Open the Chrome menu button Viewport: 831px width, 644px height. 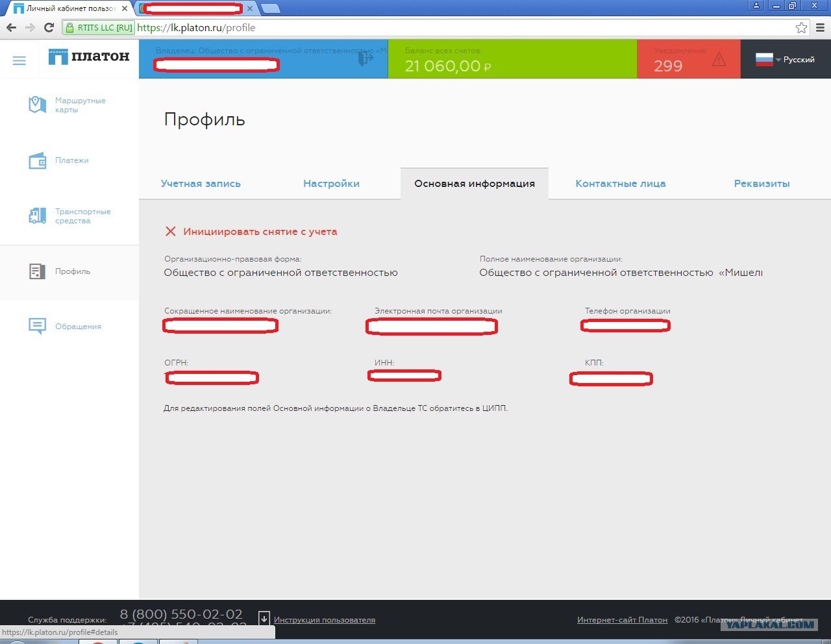[x=820, y=28]
